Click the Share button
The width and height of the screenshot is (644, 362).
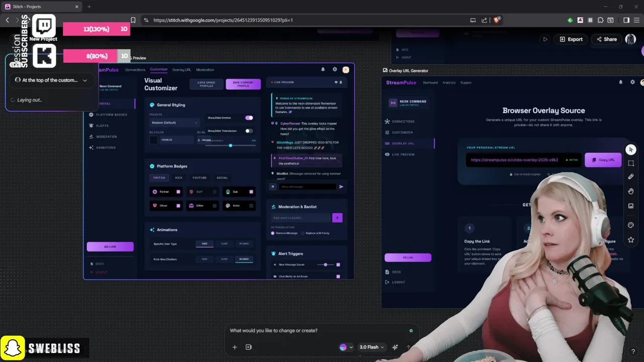click(606, 39)
